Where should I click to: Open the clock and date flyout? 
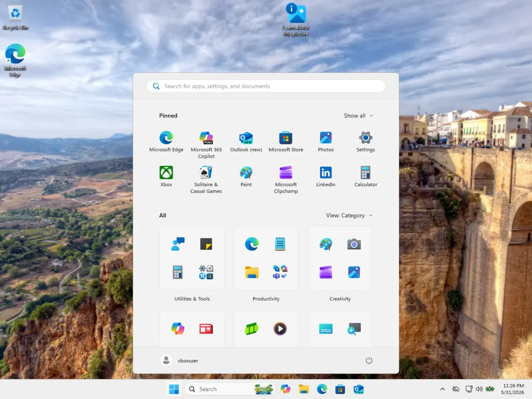click(513, 389)
